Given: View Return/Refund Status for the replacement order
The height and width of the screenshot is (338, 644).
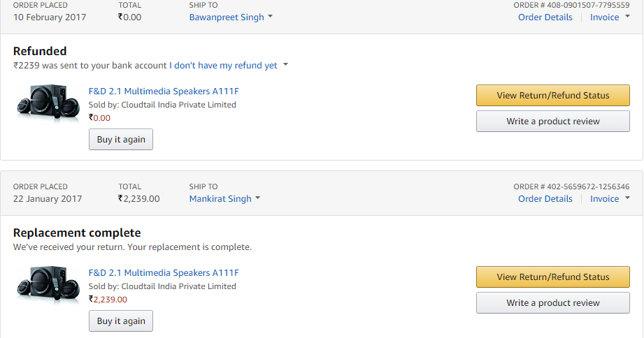Looking at the screenshot, I should (x=552, y=277).
